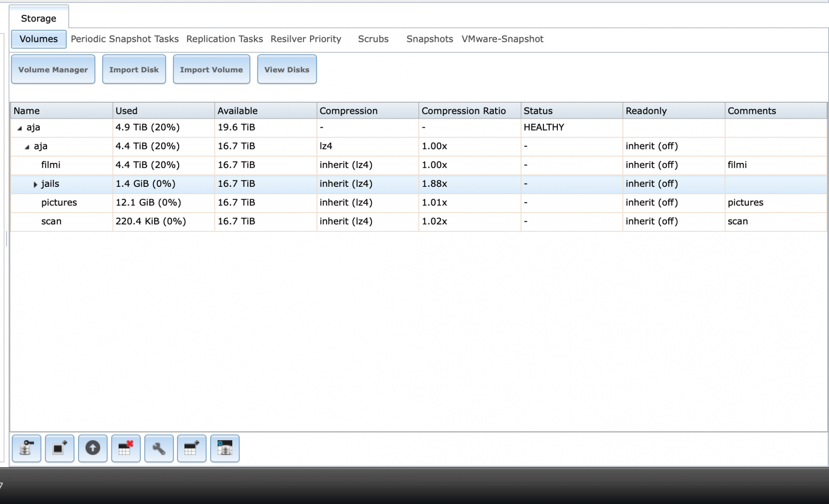Click the Import Volume button
829x504 pixels.
pyautogui.click(x=211, y=69)
